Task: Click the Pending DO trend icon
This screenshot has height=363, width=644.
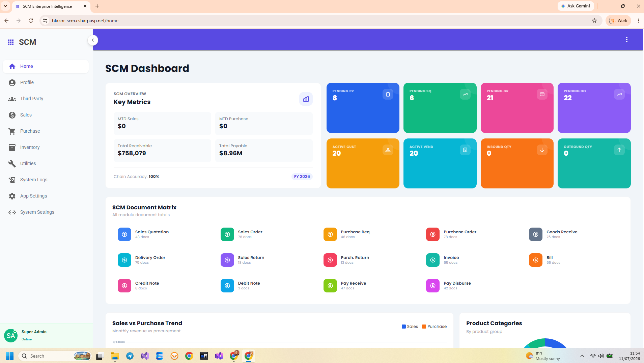Action: click(619, 94)
